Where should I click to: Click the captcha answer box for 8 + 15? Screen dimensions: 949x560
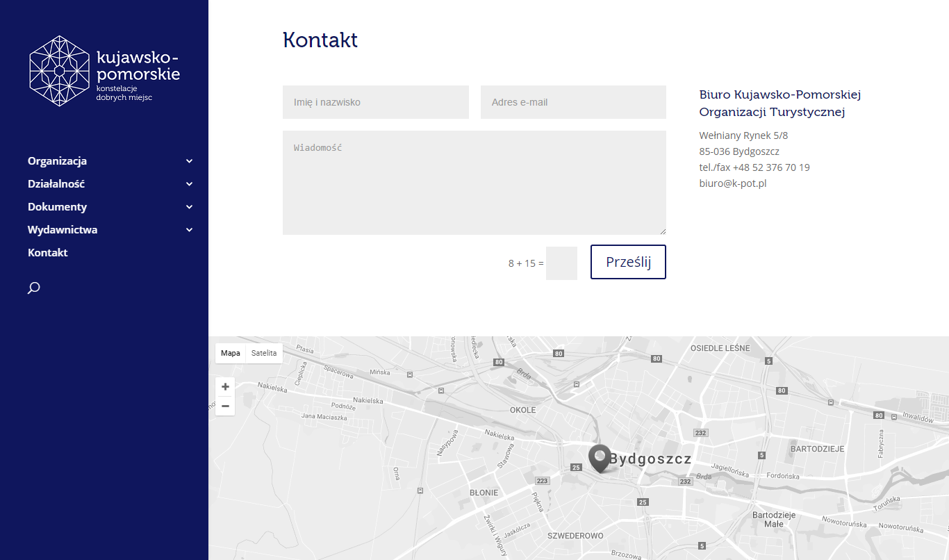coord(561,263)
